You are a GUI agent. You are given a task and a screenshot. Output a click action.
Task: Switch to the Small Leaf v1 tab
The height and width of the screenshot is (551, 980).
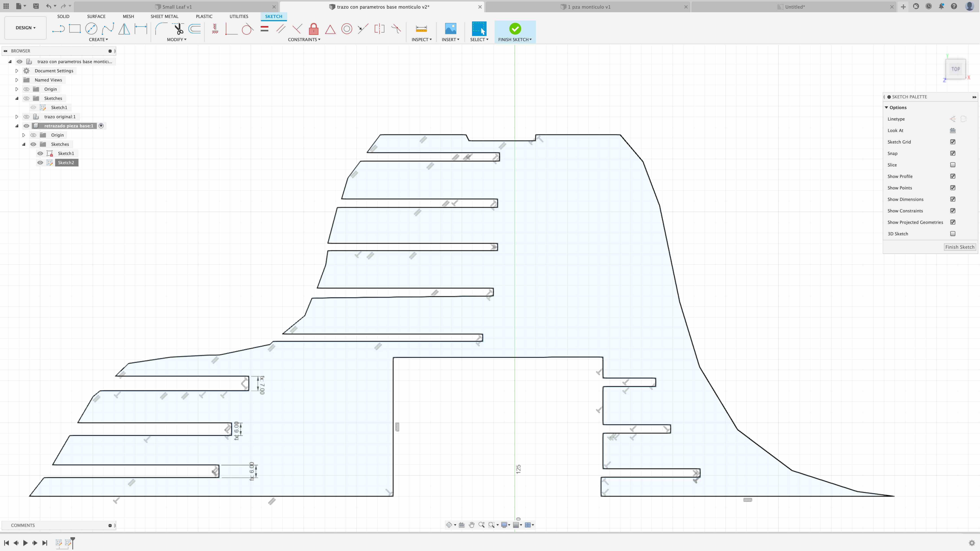pos(177,7)
